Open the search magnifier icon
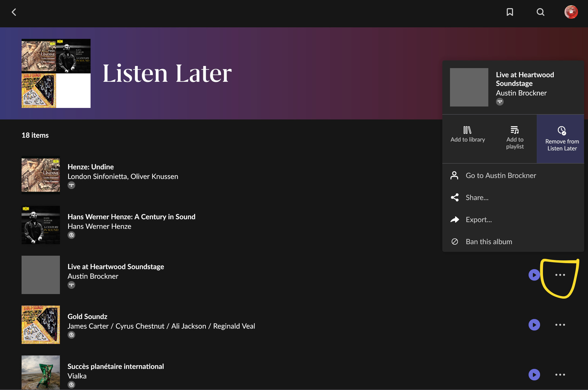This screenshot has height=390, width=588. pyautogui.click(x=541, y=12)
